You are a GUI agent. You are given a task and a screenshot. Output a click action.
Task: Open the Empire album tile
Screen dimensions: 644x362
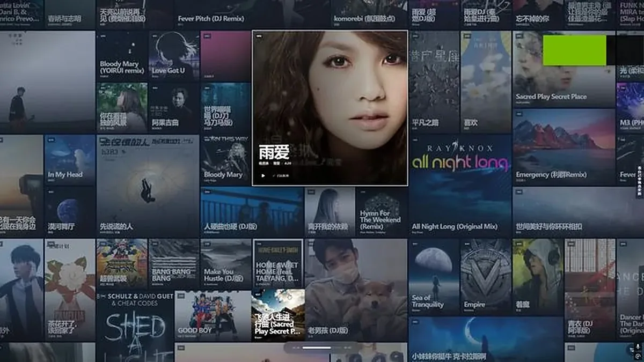pos(486,277)
